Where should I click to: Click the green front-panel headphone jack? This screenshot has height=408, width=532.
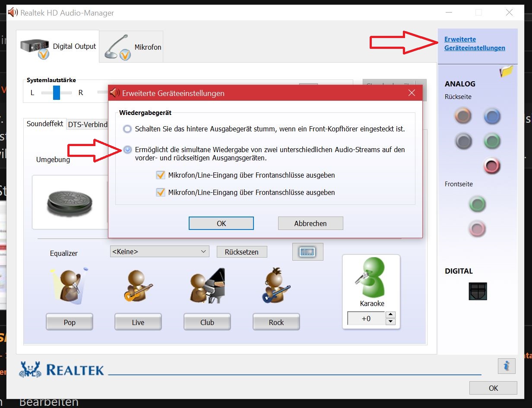pyautogui.click(x=478, y=204)
